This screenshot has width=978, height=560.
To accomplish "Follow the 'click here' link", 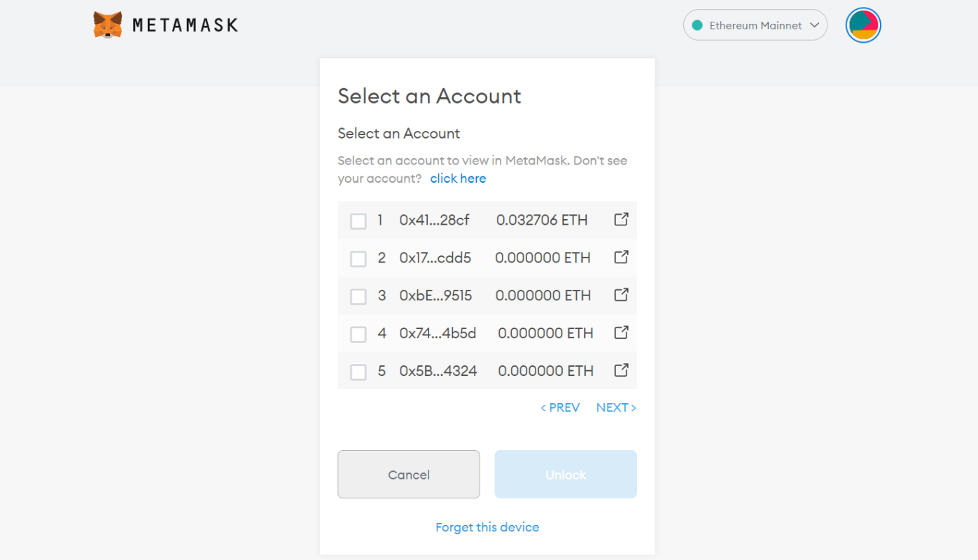I will pyautogui.click(x=458, y=178).
